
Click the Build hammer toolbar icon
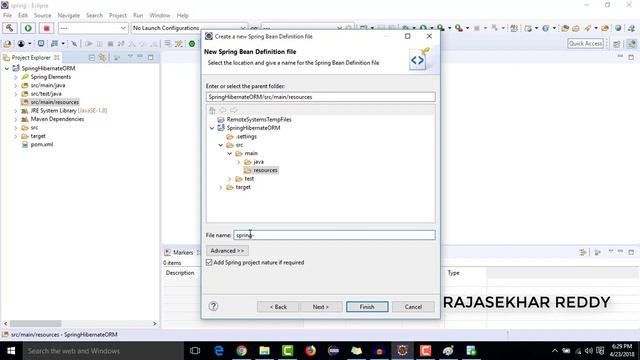point(9,28)
